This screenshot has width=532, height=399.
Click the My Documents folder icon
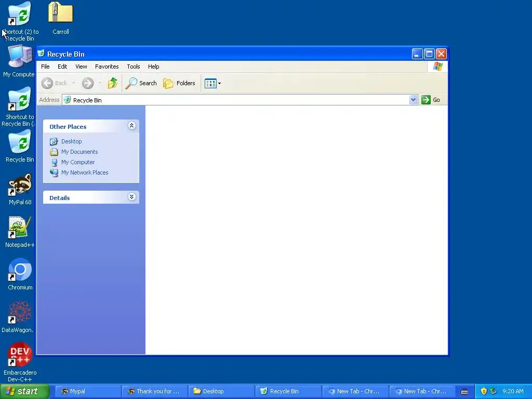point(54,152)
